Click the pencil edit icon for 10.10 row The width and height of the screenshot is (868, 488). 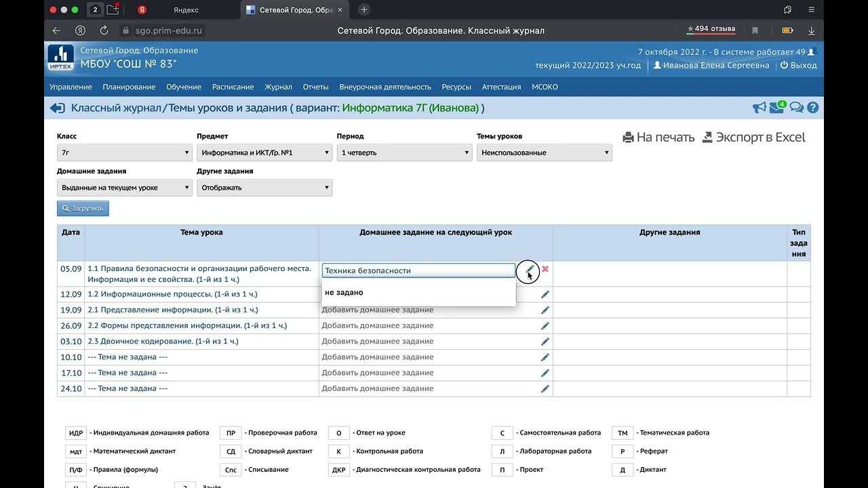click(x=545, y=357)
